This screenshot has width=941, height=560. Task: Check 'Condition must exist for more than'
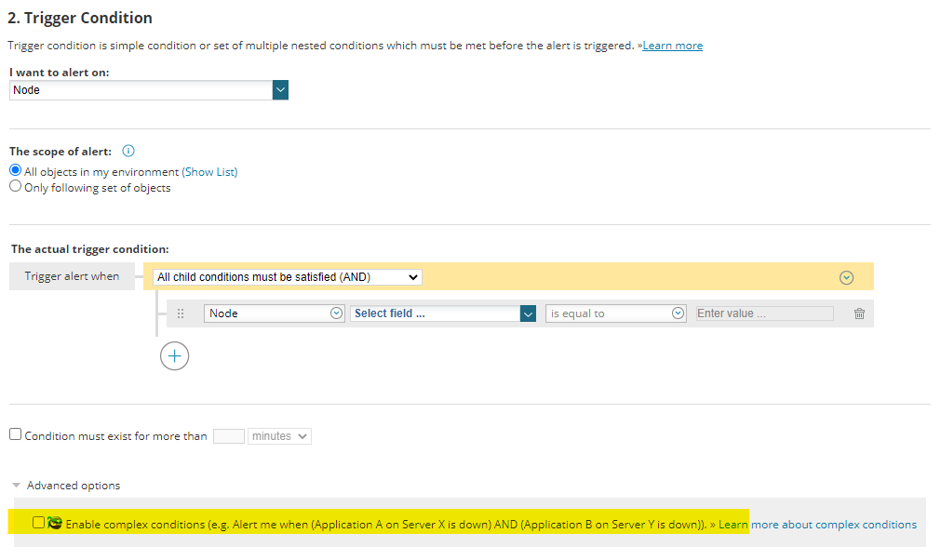click(16, 434)
